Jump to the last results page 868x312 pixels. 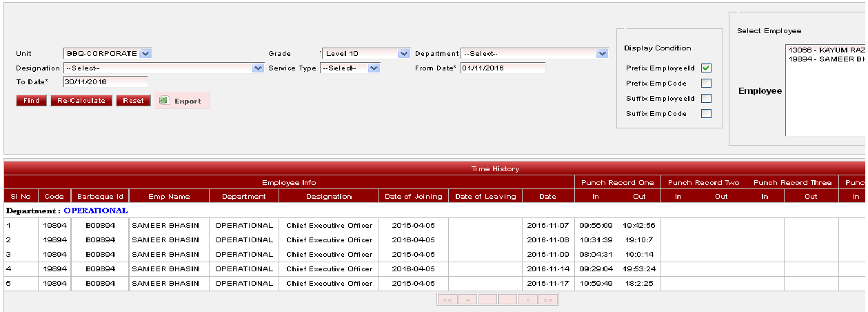pos(548,300)
